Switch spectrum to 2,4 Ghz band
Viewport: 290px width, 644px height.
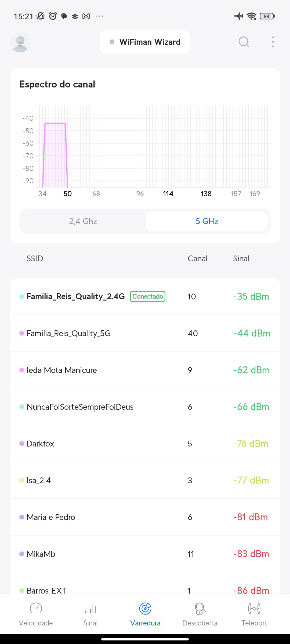coord(83,221)
